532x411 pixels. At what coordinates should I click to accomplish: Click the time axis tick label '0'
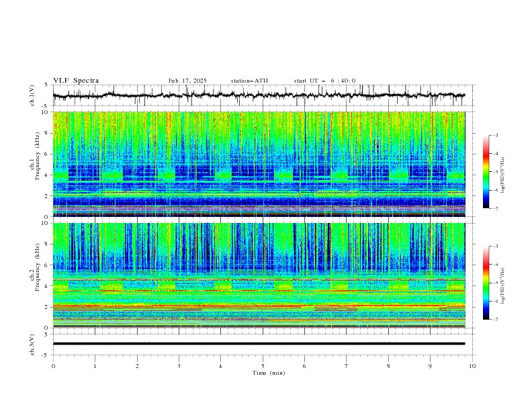[53, 366]
